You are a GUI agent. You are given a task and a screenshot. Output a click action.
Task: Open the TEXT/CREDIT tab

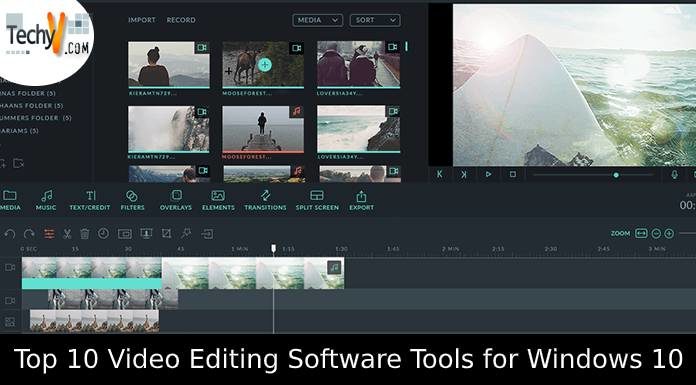[x=90, y=200]
